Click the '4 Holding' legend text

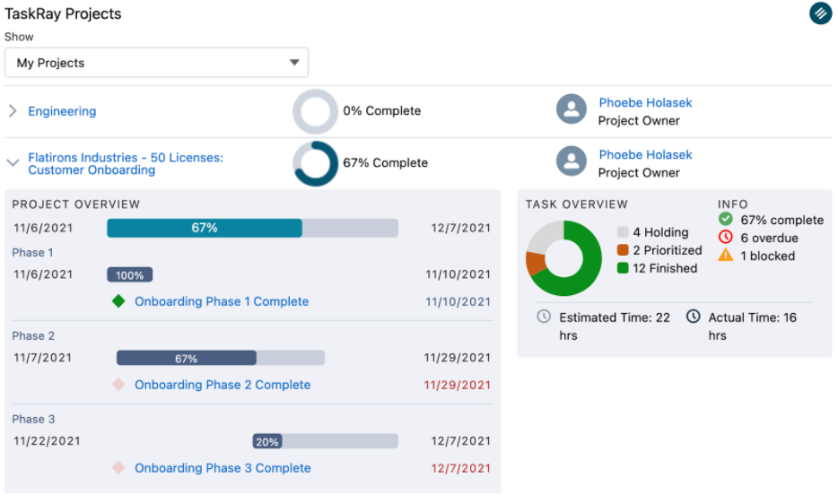tap(660, 232)
